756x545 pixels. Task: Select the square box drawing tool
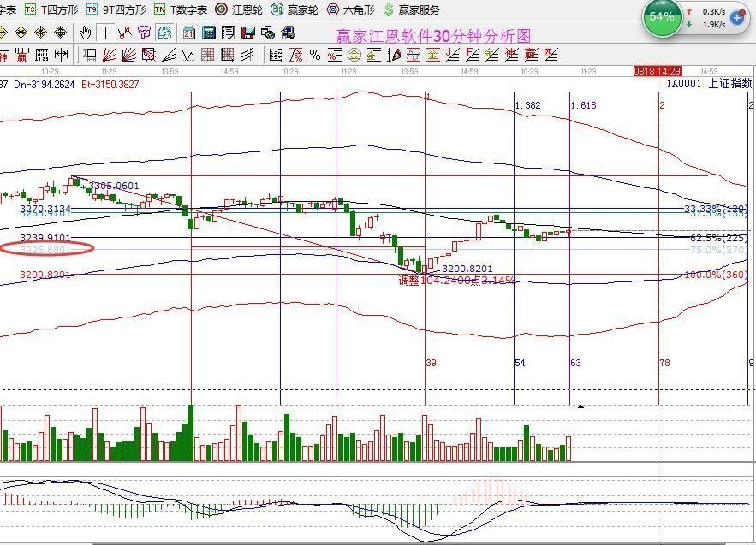89,55
